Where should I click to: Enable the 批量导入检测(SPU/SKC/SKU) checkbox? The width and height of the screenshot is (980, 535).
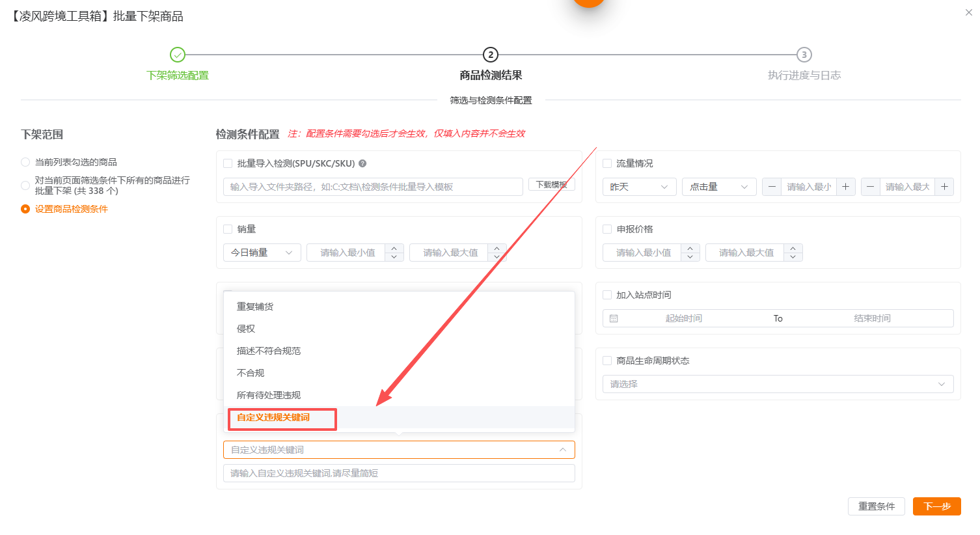228,163
